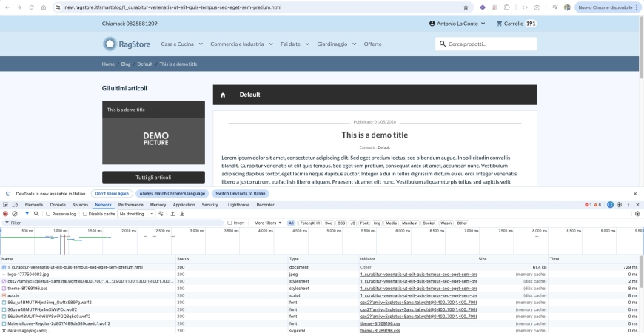Open the Offerte link
Screen dimensions: 644x333
pos(372,44)
